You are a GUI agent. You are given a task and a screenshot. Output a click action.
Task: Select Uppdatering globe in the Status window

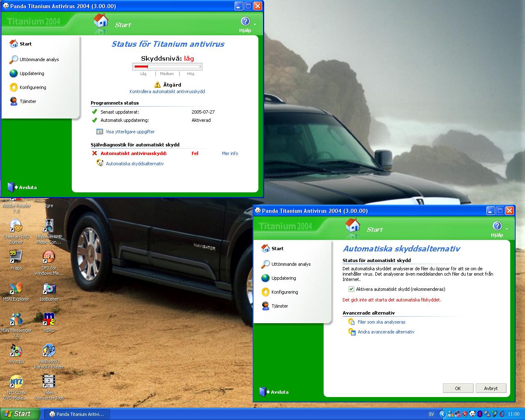(x=14, y=73)
